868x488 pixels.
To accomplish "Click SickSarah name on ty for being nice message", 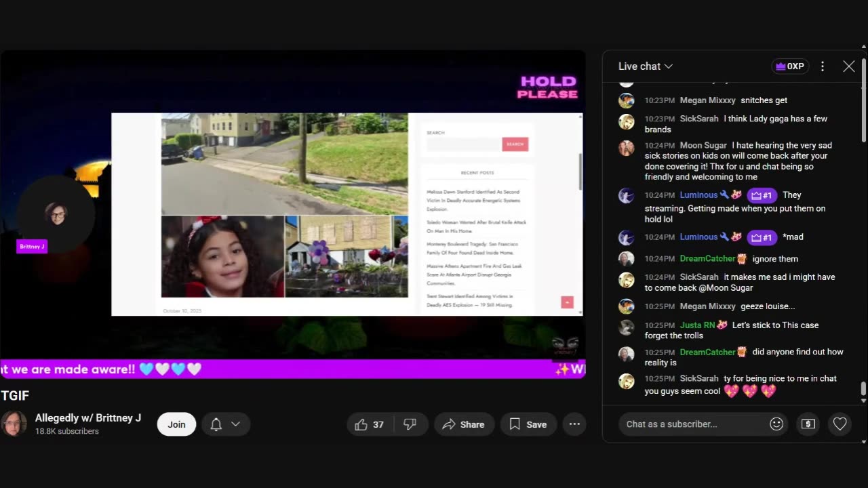I will coord(699,378).
